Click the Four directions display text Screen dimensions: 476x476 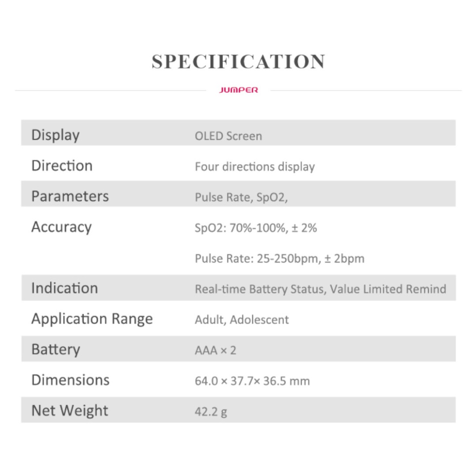pyautogui.click(x=255, y=167)
